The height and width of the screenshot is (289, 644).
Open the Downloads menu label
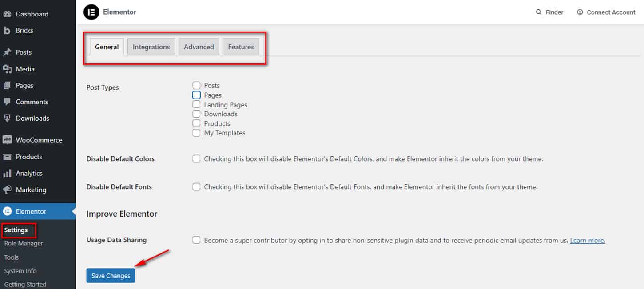[x=32, y=118]
